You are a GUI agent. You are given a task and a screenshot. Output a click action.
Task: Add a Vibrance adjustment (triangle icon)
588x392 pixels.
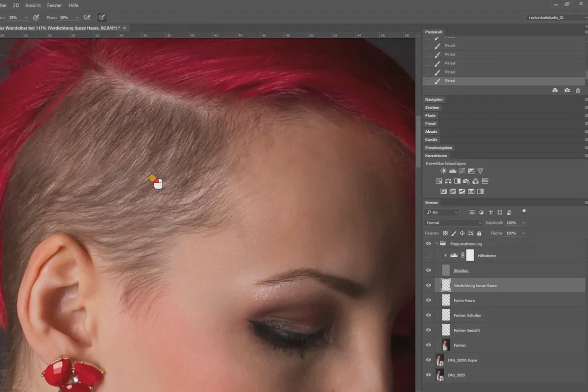(x=480, y=171)
